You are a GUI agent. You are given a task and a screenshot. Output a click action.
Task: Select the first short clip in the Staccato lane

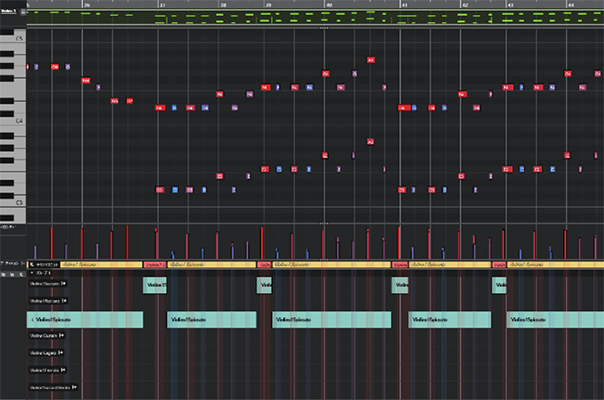click(155, 285)
